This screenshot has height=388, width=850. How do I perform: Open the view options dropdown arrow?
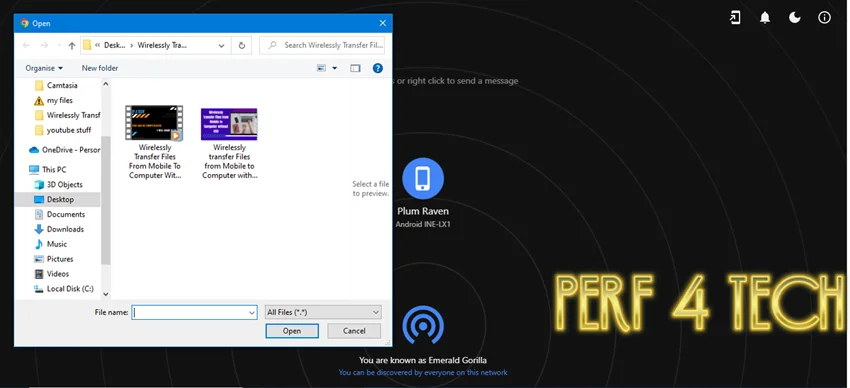pos(334,68)
